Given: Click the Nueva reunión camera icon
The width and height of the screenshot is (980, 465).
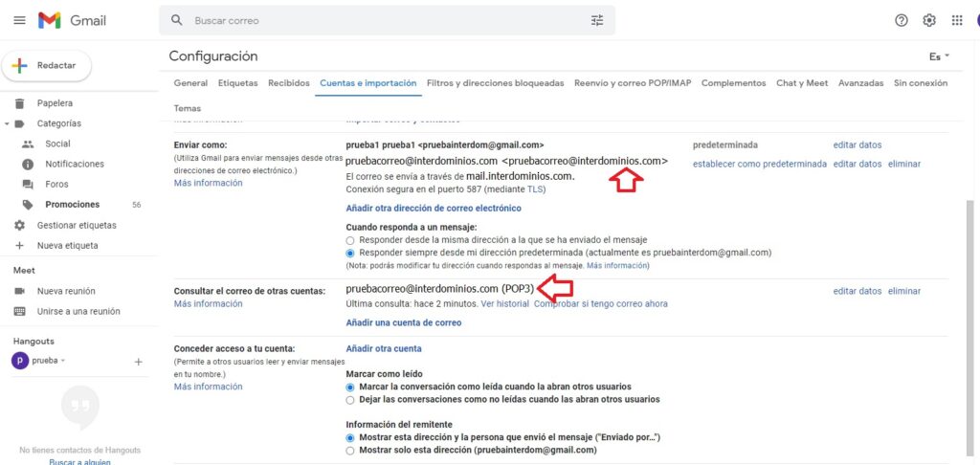Looking at the screenshot, I should click(x=19, y=291).
